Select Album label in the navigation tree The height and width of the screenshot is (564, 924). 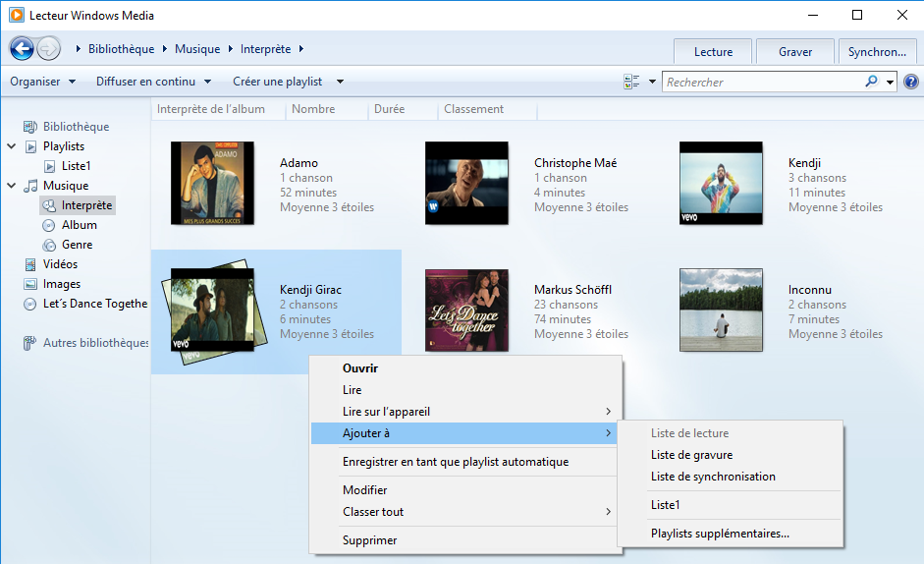click(x=79, y=225)
